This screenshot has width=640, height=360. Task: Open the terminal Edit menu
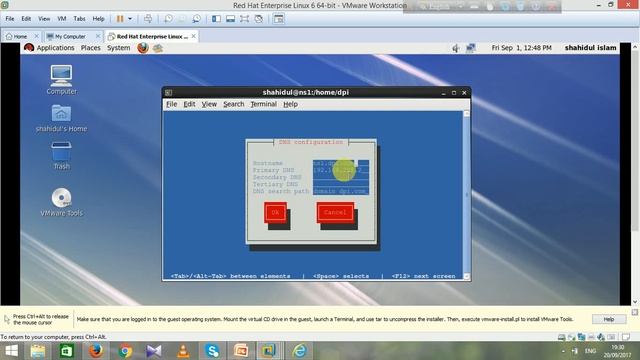pos(189,104)
